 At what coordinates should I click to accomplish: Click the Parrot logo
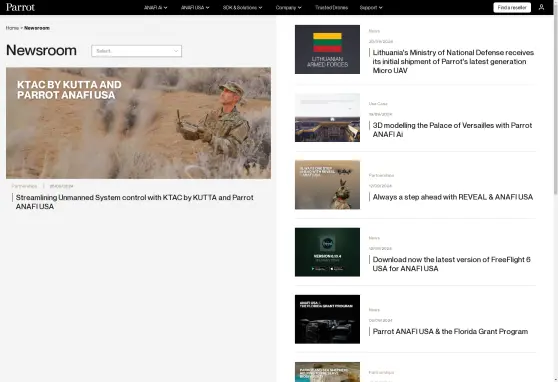(20, 7)
